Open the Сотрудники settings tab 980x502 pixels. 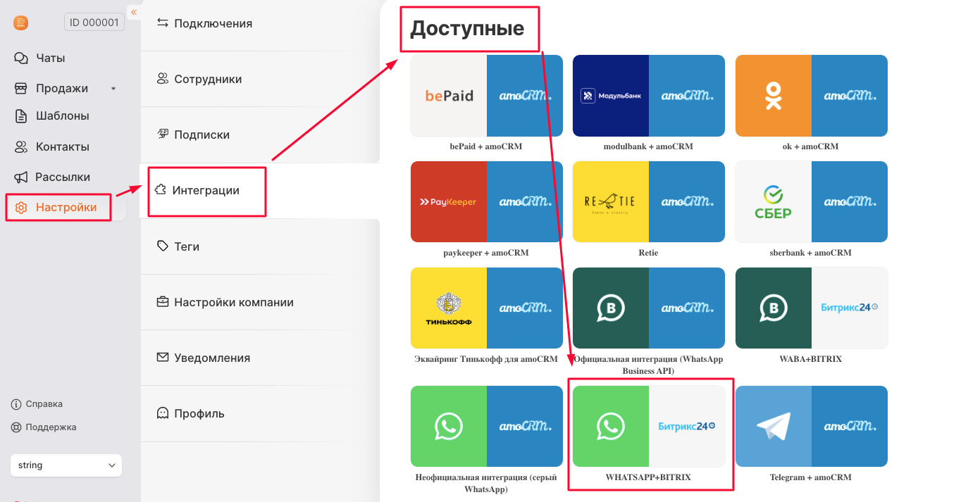click(260, 79)
